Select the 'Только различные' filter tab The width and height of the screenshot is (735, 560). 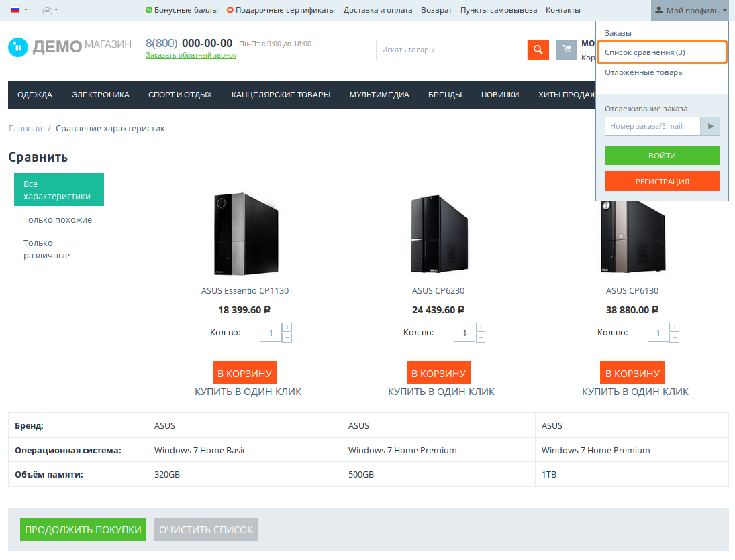click(x=47, y=249)
